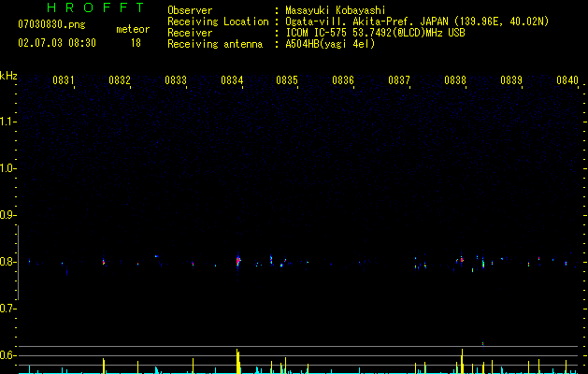Click the strong meteor echo at 0834
Viewport: 588px width, 374px height.
[238, 260]
